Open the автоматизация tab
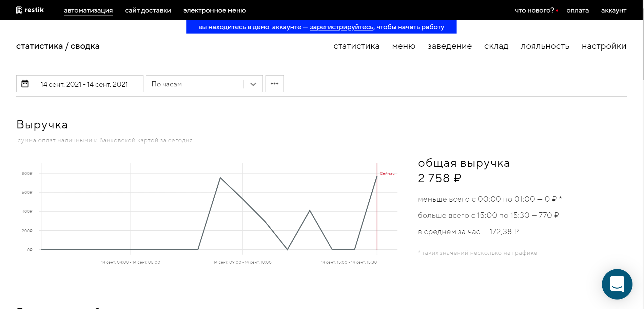This screenshot has height=309, width=644. [88, 10]
